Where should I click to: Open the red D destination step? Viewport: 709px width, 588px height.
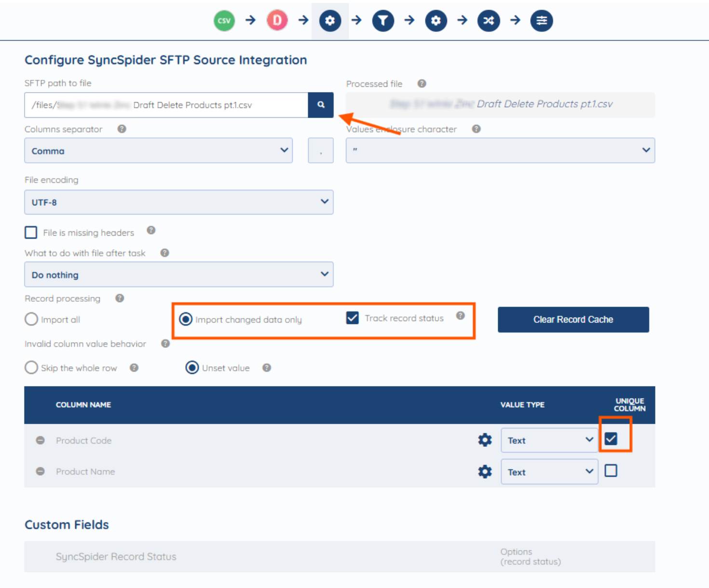tap(277, 21)
